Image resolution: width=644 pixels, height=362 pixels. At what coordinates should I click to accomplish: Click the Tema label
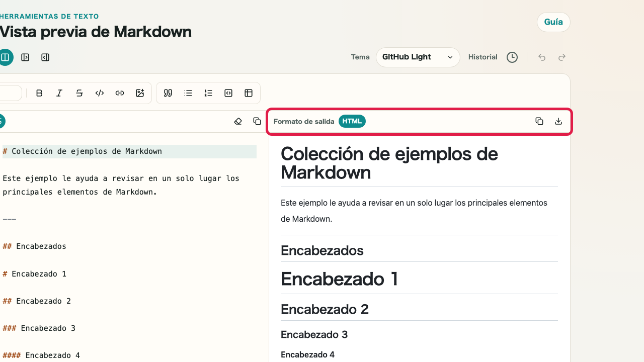pos(360,57)
